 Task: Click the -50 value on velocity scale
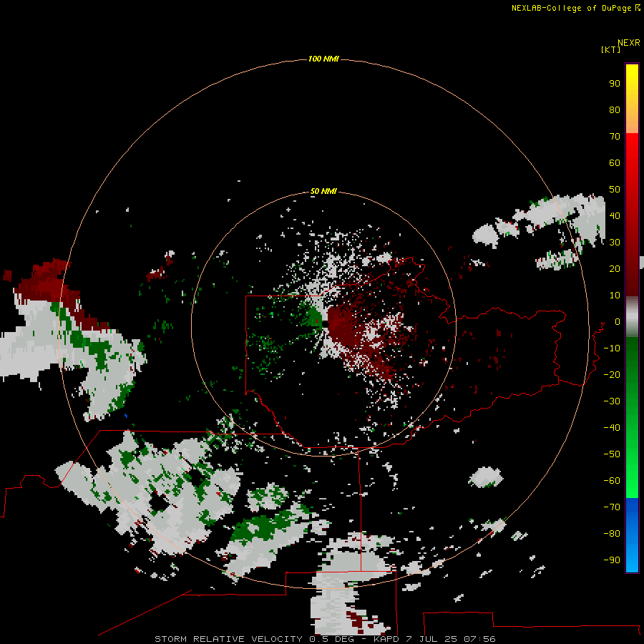pyautogui.click(x=612, y=454)
